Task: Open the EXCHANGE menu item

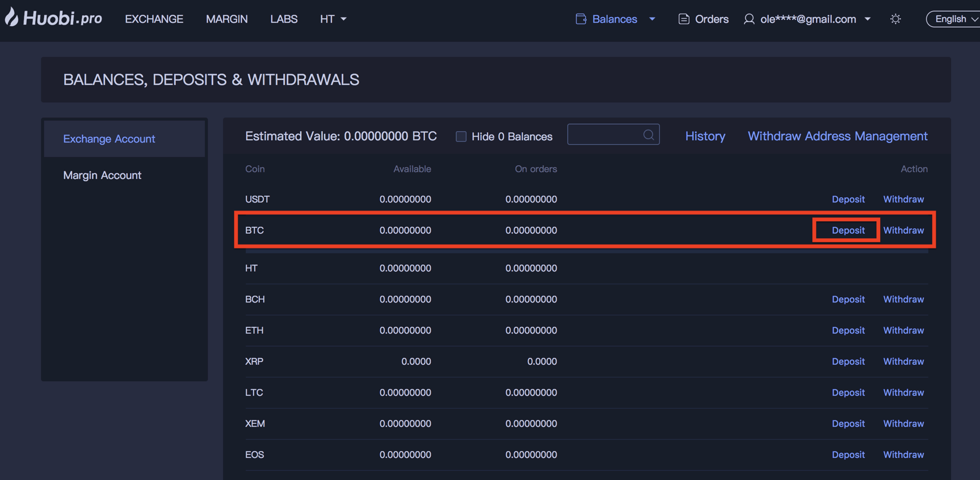Action: [x=154, y=19]
